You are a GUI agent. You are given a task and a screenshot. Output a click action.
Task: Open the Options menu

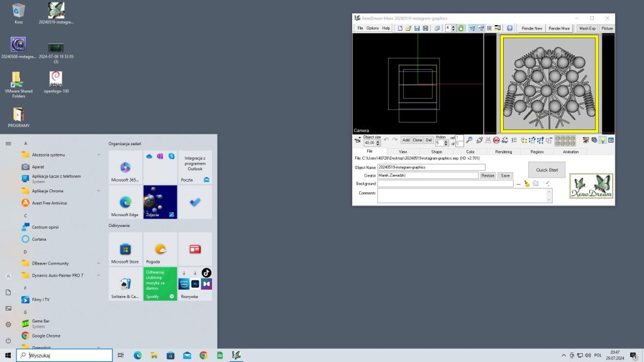373,28
